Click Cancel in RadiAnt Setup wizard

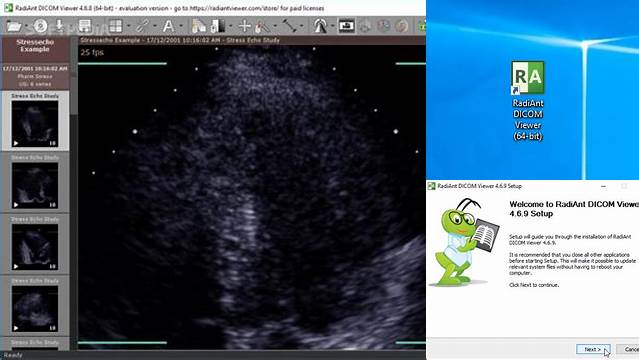pyautogui.click(x=628, y=349)
